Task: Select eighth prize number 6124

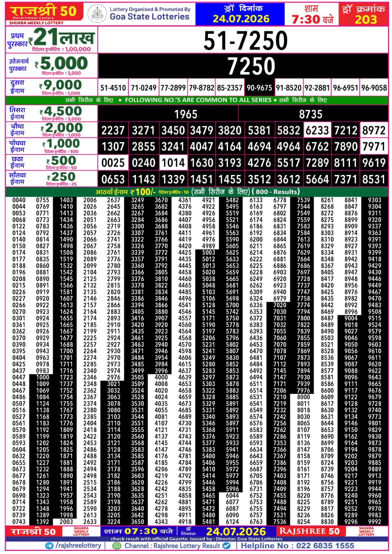Action: [x=232, y=522]
